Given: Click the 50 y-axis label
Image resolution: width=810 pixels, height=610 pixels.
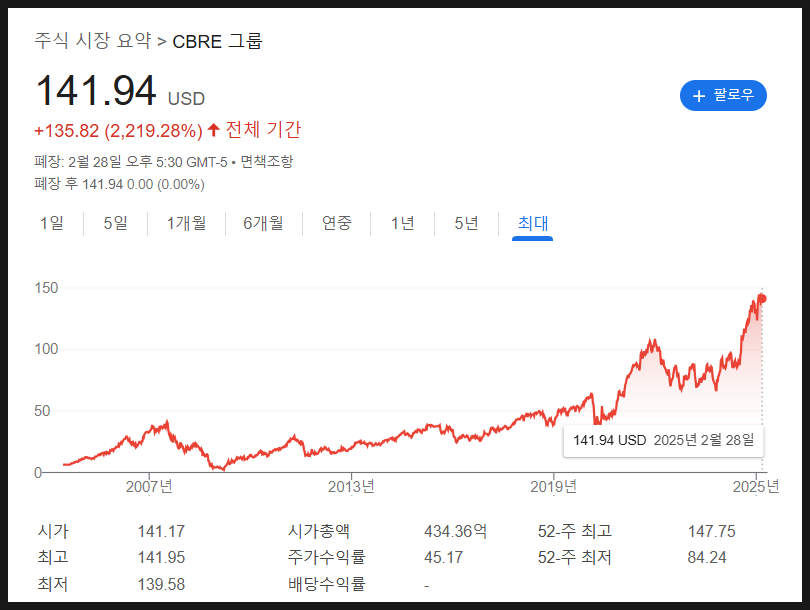Looking at the screenshot, I should [42, 411].
